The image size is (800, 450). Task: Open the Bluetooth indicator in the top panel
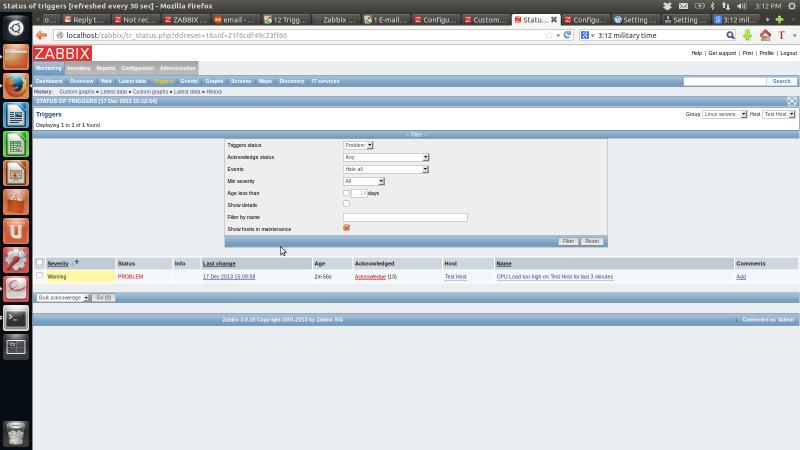tap(713, 6)
